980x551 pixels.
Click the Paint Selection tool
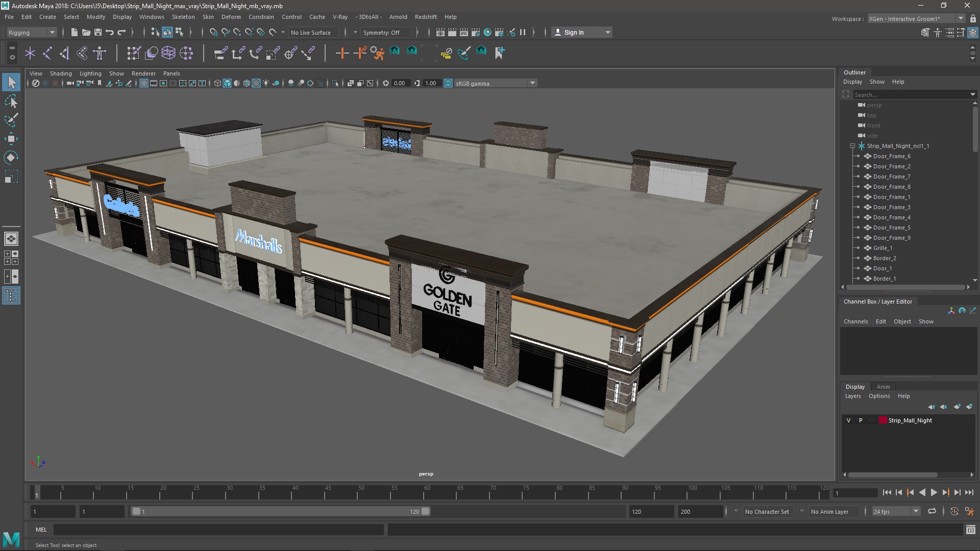(11, 120)
